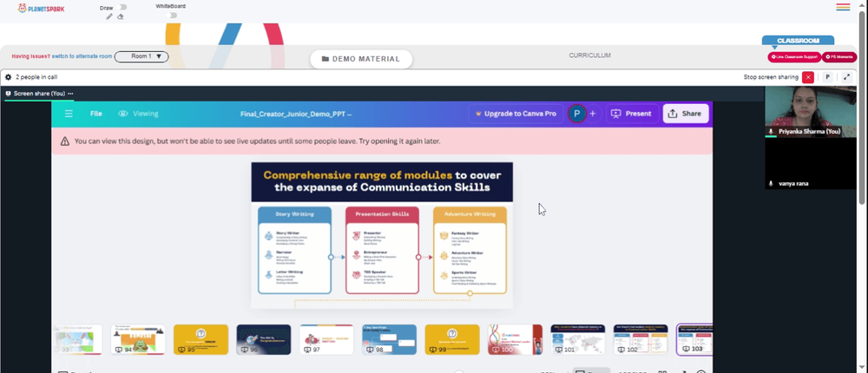
Task: Click the eye icon next to Viewing
Action: pos(123,114)
